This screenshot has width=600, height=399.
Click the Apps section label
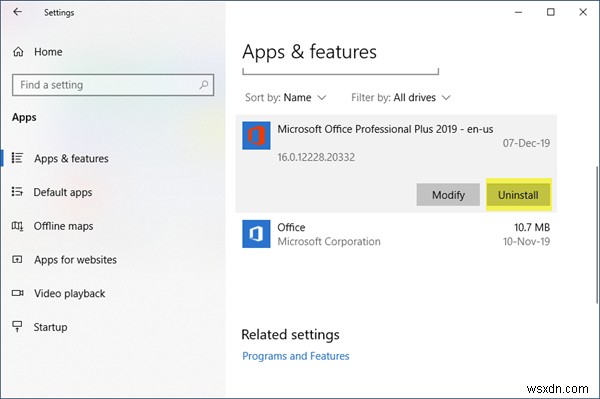24,117
